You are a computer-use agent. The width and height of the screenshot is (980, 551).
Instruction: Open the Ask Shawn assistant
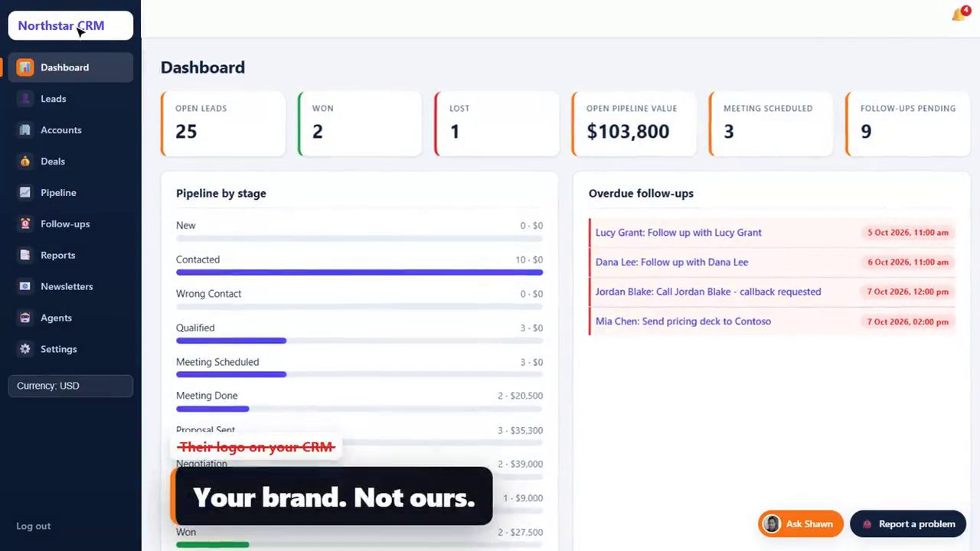click(x=800, y=524)
